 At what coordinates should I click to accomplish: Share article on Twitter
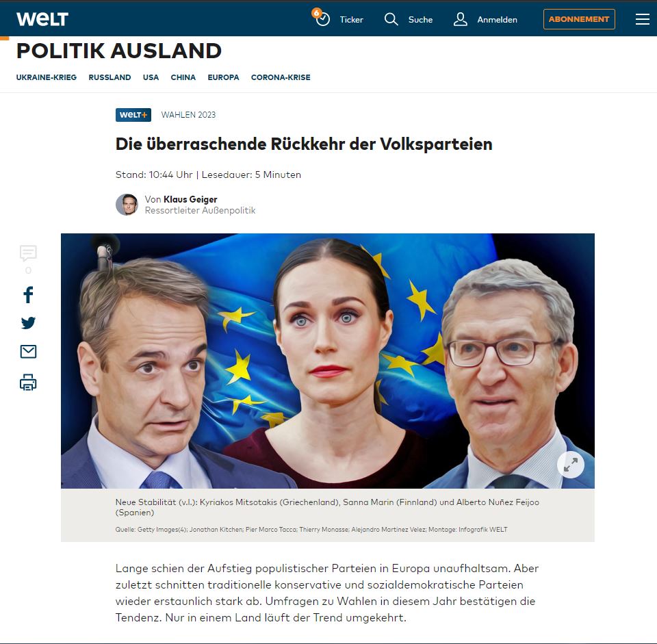28,323
